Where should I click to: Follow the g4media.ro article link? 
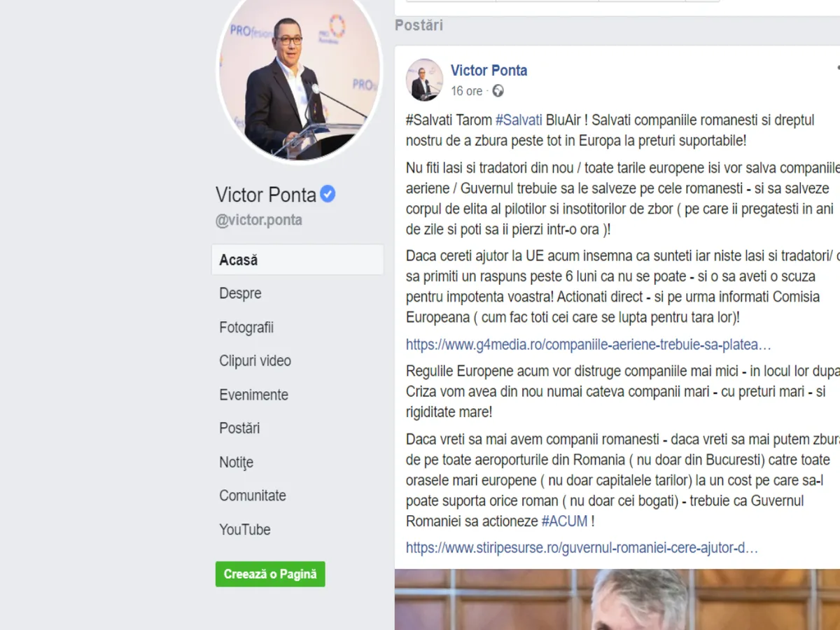pyautogui.click(x=588, y=344)
